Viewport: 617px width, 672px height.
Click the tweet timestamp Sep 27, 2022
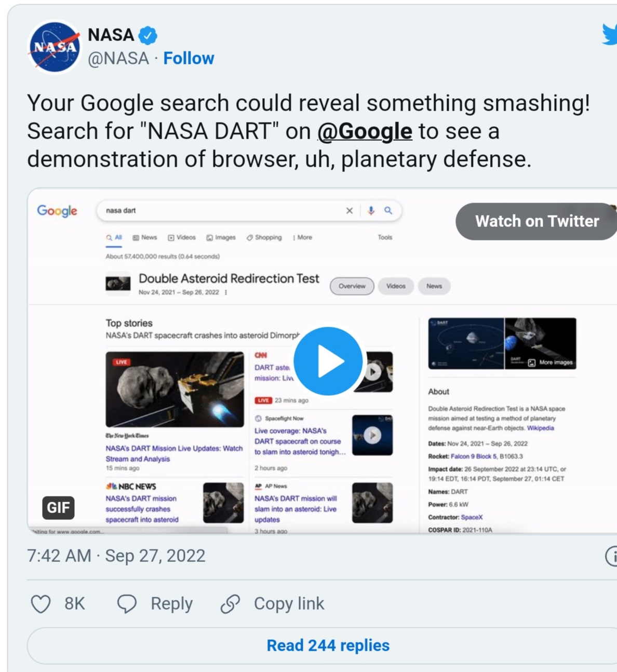(x=116, y=556)
